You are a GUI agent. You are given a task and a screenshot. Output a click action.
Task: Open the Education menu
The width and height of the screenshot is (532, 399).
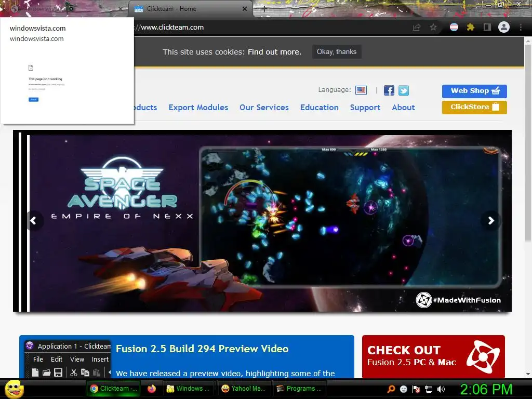click(320, 108)
